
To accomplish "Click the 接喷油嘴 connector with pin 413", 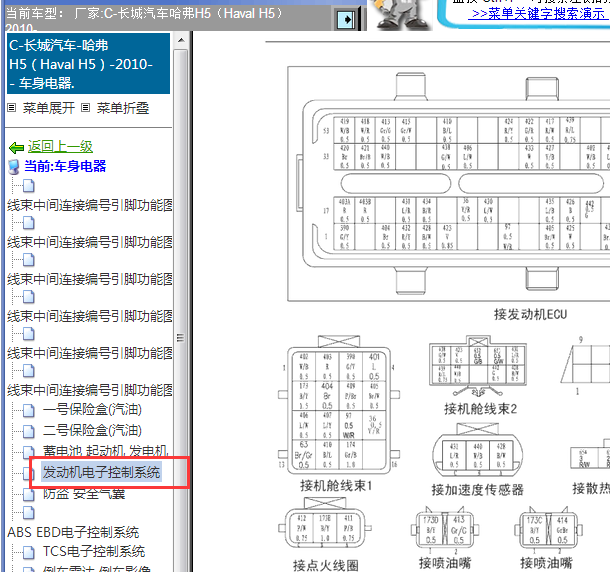I will coord(445,529).
